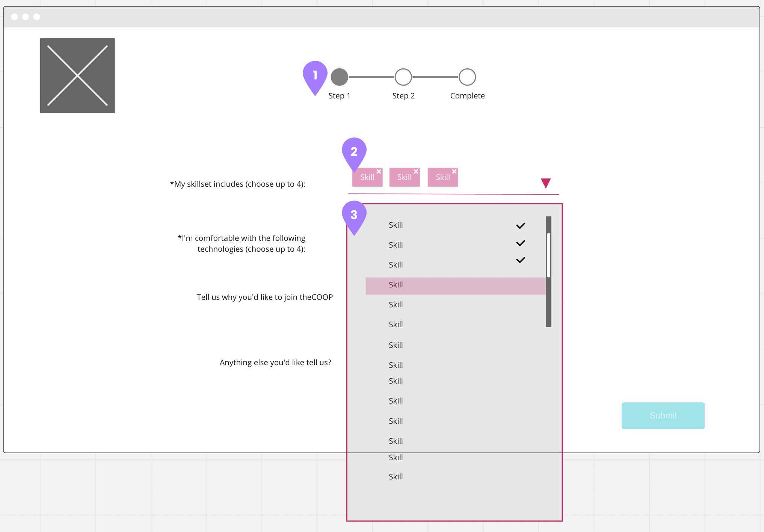The image size is (764, 532).
Task: Uncheck the first checked Skill option
Action: tap(520, 225)
